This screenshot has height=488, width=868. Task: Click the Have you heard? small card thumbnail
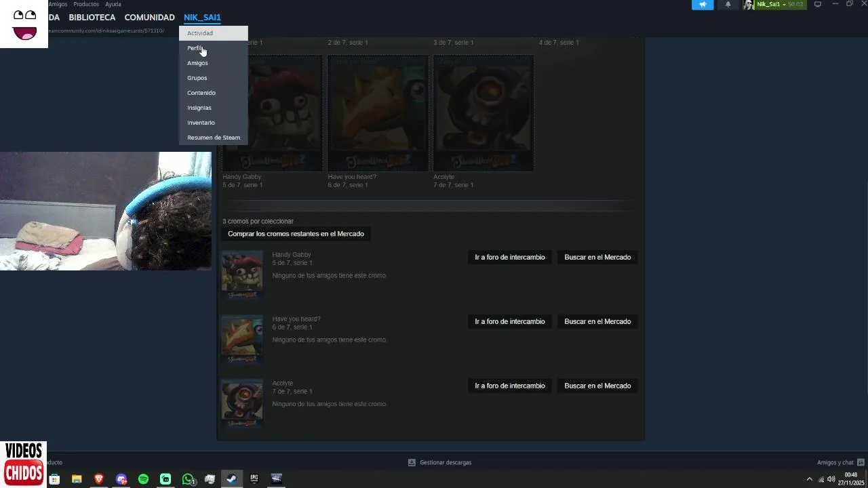242,340
